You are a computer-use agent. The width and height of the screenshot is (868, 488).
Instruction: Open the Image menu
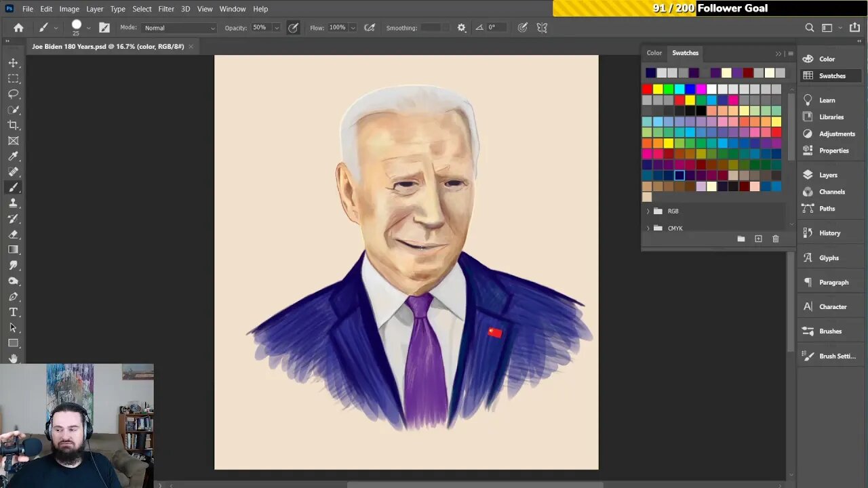69,9
